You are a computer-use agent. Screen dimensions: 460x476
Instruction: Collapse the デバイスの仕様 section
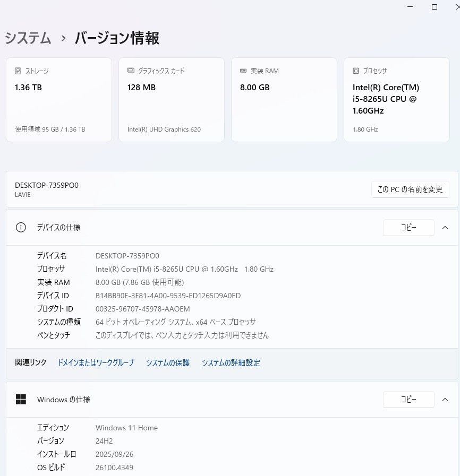point(445,227)
